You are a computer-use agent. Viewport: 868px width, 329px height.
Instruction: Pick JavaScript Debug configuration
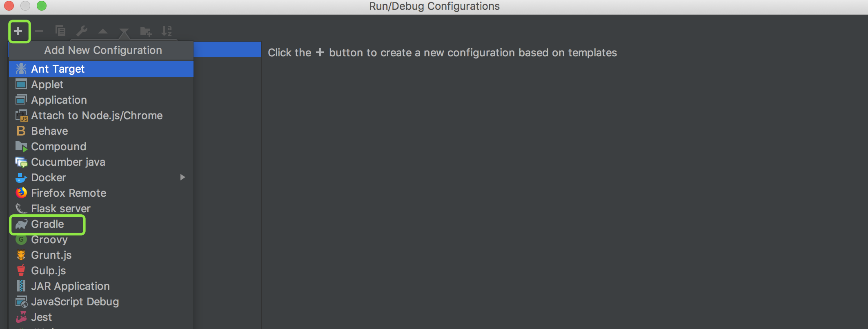point(75,302)
